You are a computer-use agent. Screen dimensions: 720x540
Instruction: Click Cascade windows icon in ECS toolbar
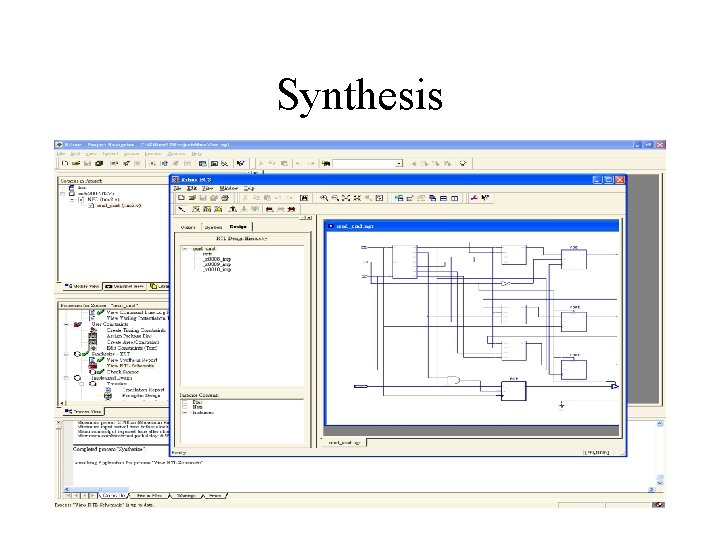432,198
